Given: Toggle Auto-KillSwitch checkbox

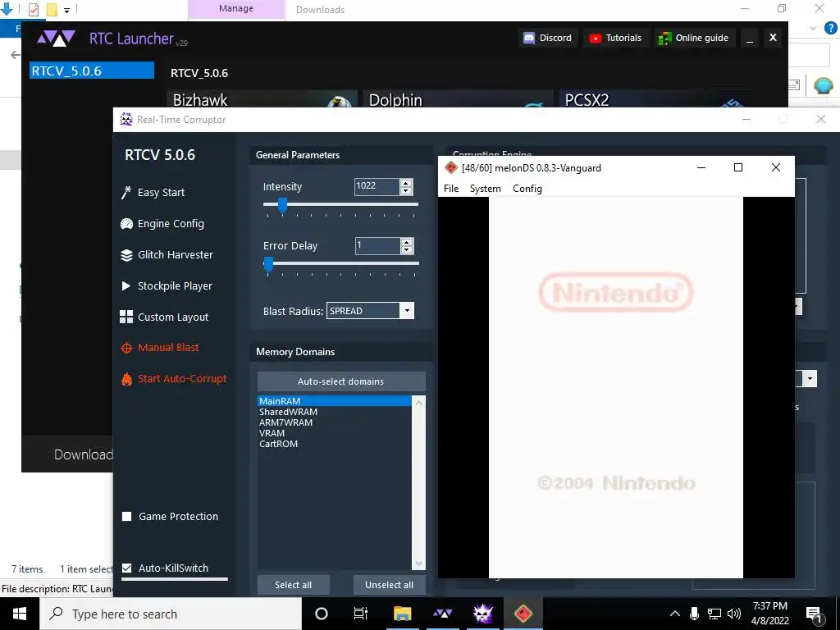Looking at the screenshot, I should coord(127,568).
